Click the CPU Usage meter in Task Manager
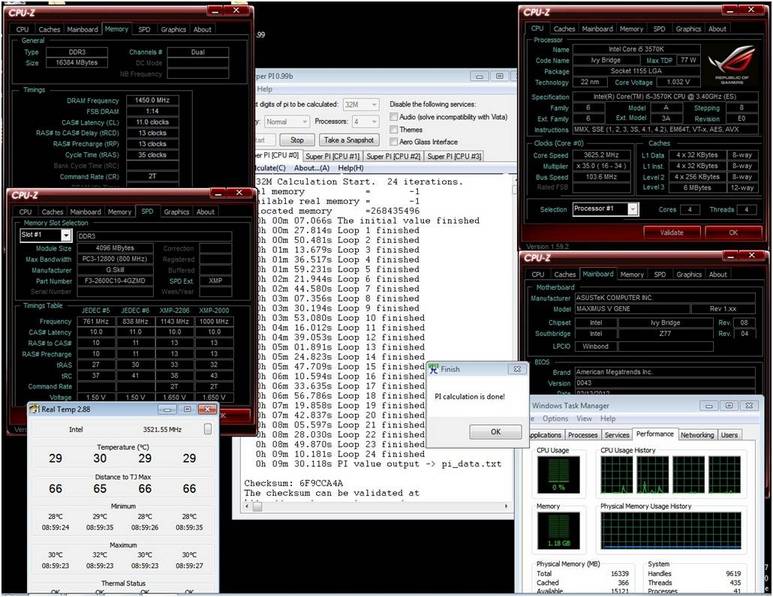773x597 pixels. click(x=558, y=474)
